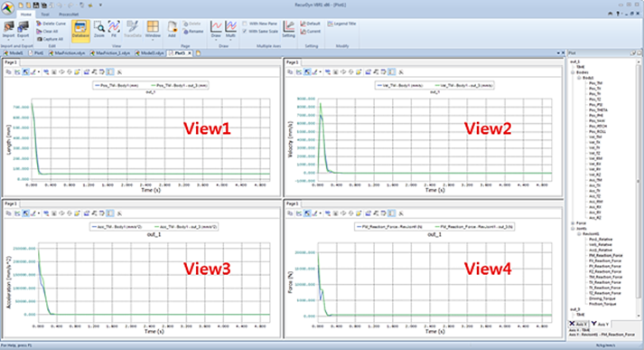This screenshot has height=350, width=644.
Task: Open the Tool ribbon tab
Action: click(x=45, y=14)
